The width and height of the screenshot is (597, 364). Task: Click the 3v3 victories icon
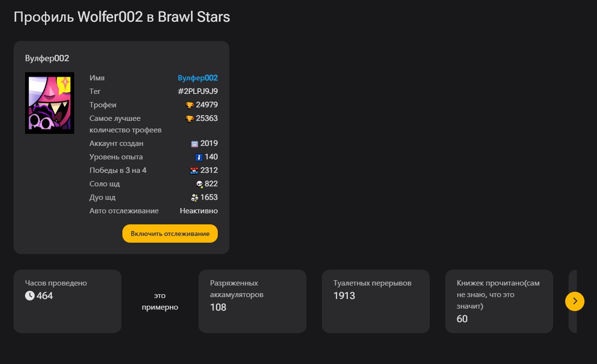tap(195, 170)
